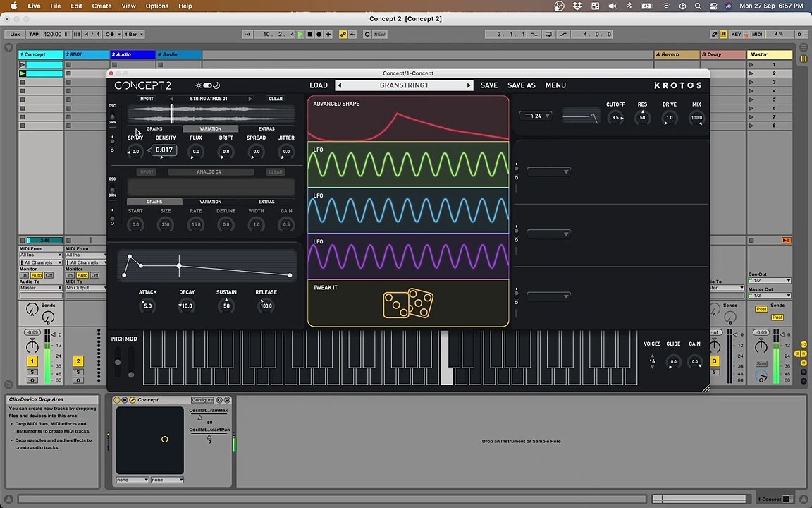The width and height of the screenshot is (812, 508).
Task: Click the LOAD preset button
Action: (x=319, y=85)
